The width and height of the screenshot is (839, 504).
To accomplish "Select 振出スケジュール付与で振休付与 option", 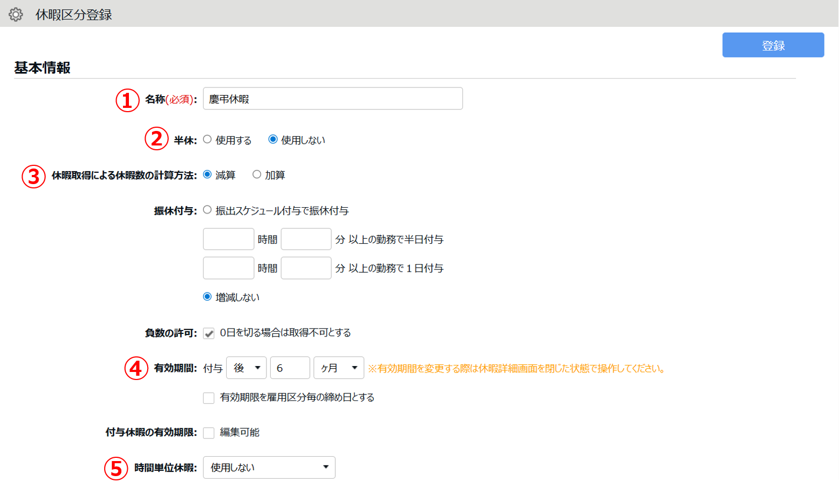I will tap(207, 210).
